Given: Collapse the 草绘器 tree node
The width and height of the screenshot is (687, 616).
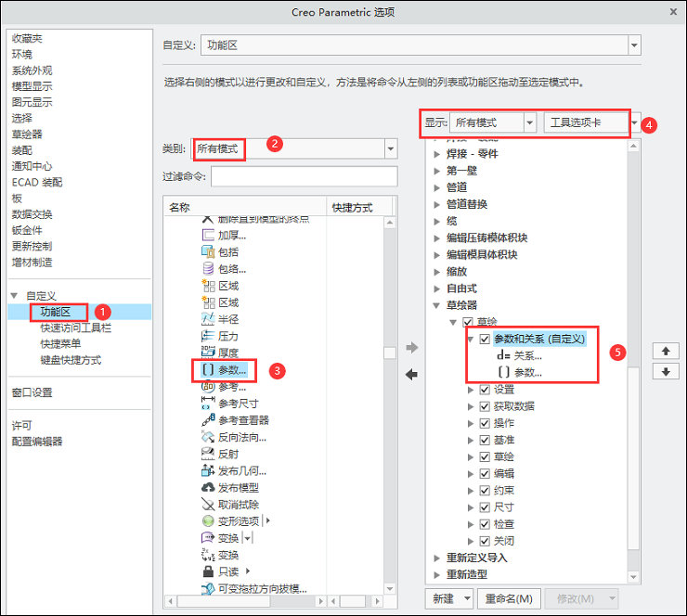Looking at the screenshot, I should (x=436, y=305).
